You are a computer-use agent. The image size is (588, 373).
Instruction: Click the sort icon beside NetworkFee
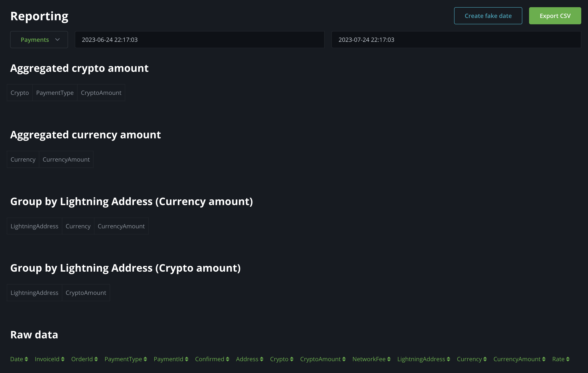[x=389, y=359]
